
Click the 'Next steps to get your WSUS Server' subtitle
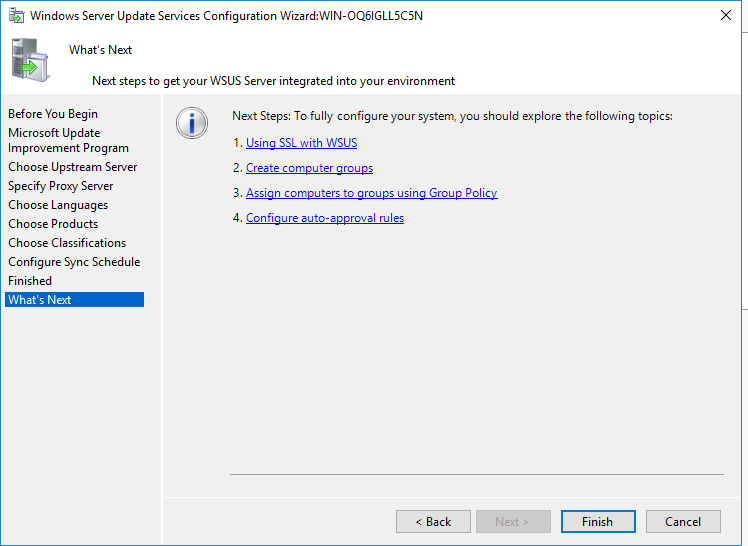coord(273,81)
